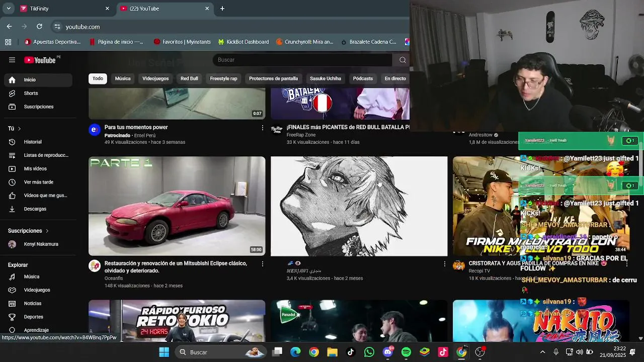Open options menu for Mitsubishi Eclipse video

[x=262, y=263]
